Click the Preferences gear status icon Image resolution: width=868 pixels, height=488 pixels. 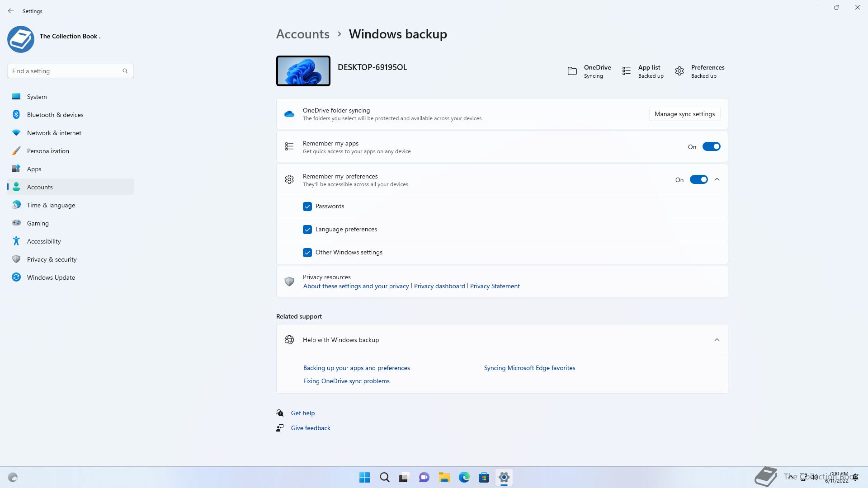[679, 71]
